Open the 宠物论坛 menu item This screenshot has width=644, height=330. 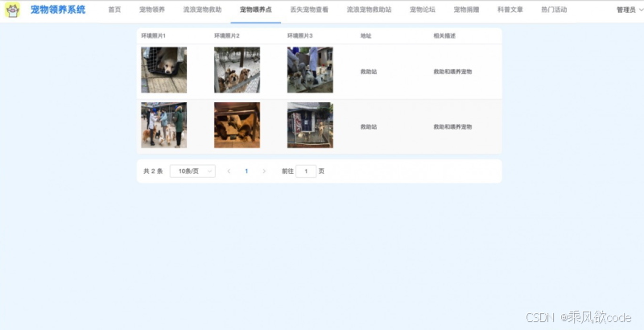[422, 10]
